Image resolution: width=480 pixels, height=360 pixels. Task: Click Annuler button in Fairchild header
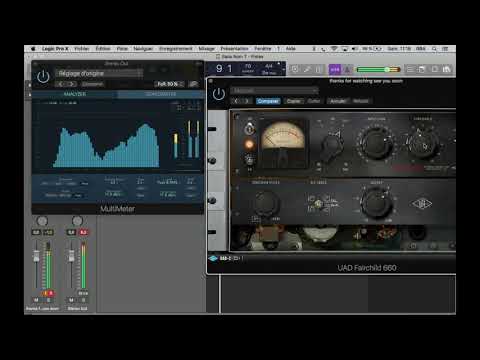[338, 101]
